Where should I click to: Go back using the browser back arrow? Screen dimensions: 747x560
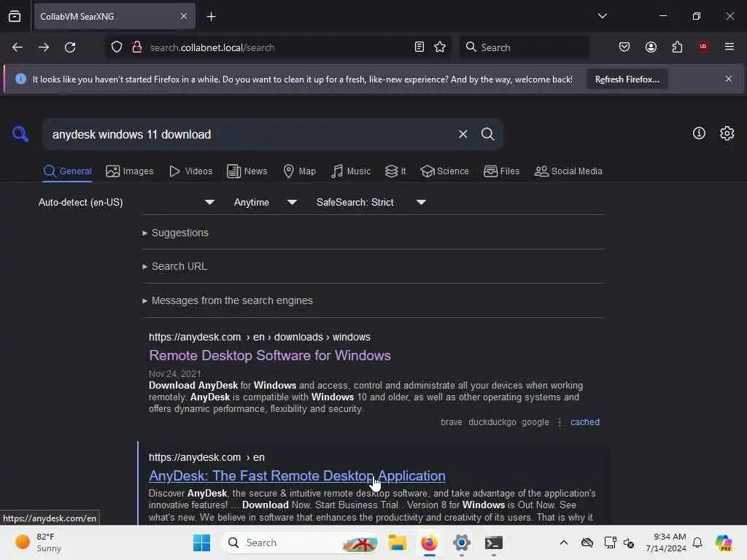point(18,47)
